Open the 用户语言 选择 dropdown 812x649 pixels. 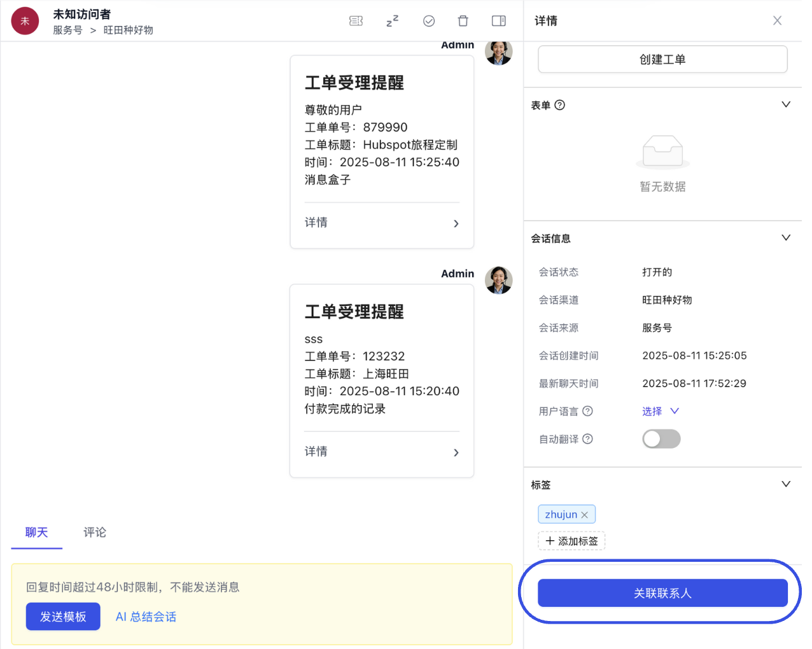(x=661, y=411)
